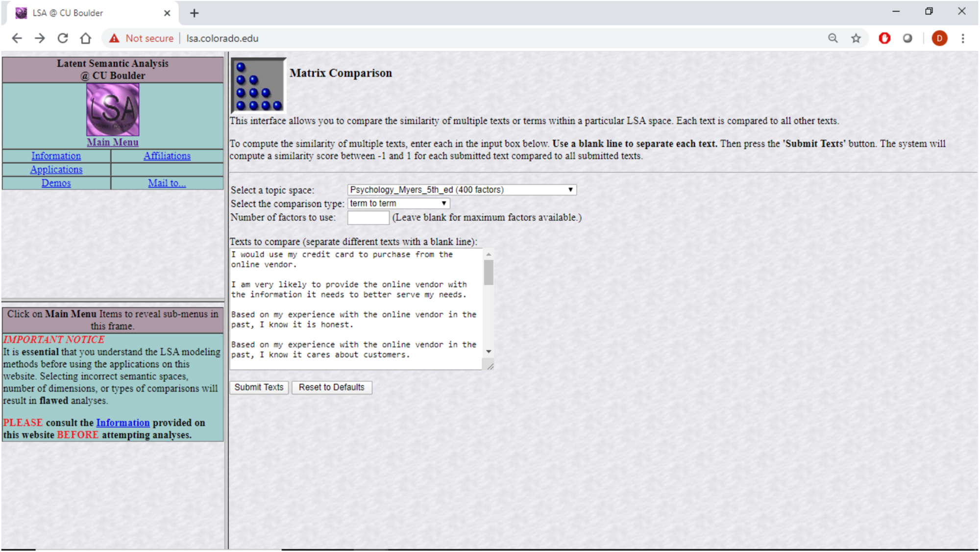The height and width of the screenshot is (552, 980).
Task: Open the Applications menu link
Action: coord(56,170)
